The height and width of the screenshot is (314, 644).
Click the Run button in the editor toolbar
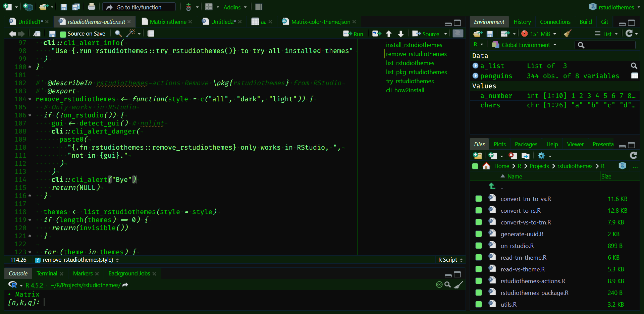click(354, 34)
